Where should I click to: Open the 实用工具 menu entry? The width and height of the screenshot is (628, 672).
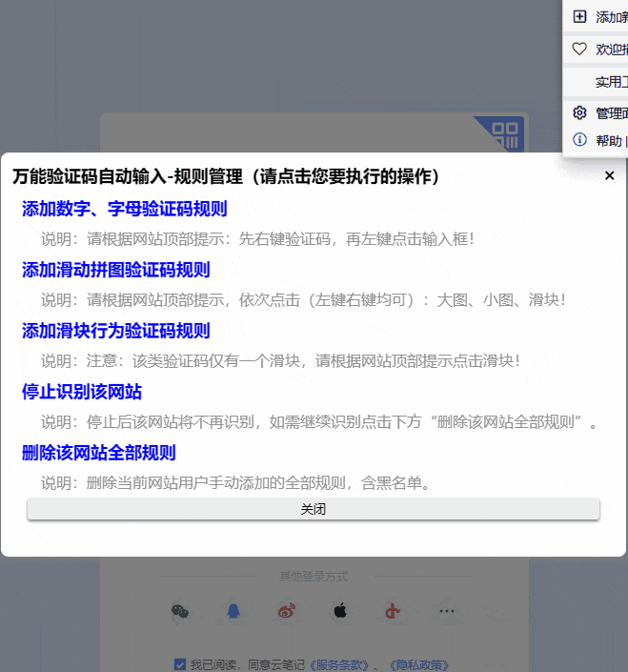(x=611, y=81)
